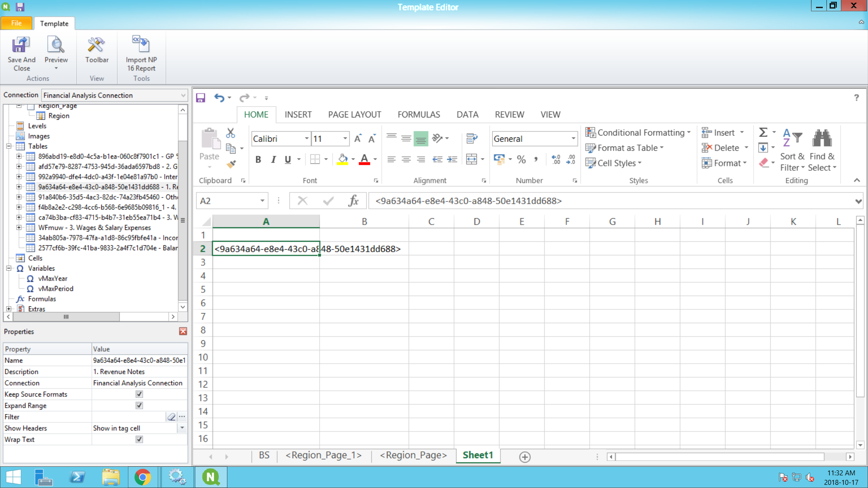
Task: Click the Increase Indent icon
Action: (452, 160)
